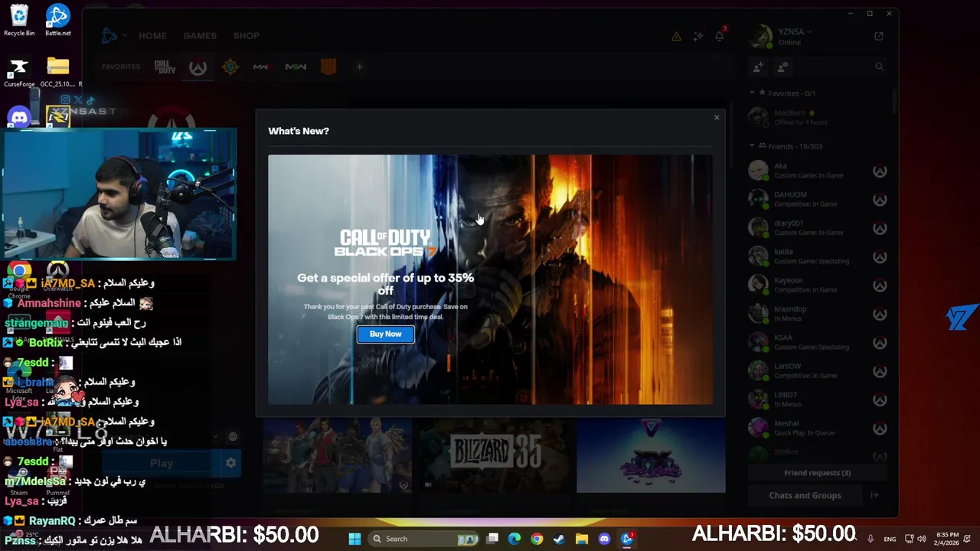Go to the HOME tab
This screenshot has width=980, height=551.
pyautogui.click(x=152, y=35)
